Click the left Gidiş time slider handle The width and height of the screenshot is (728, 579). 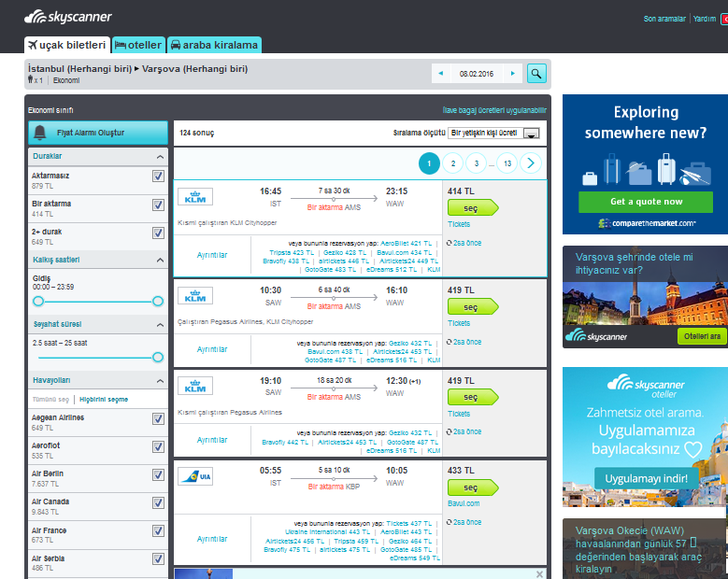click(38, 302)
